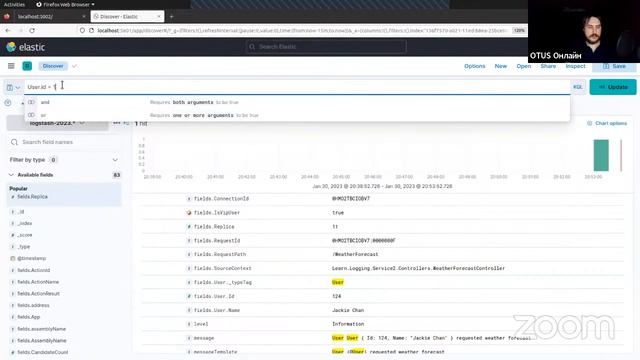Click the type icon beside fields.User.Name
Viewport: 640px width, 360px height.
[x=189, y=310]
